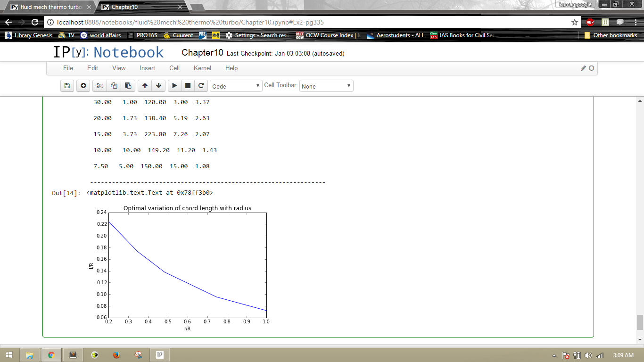644x362 pixels.
Task: Expand the Cell Toolbar dropdown
Action: click(326, 86)
